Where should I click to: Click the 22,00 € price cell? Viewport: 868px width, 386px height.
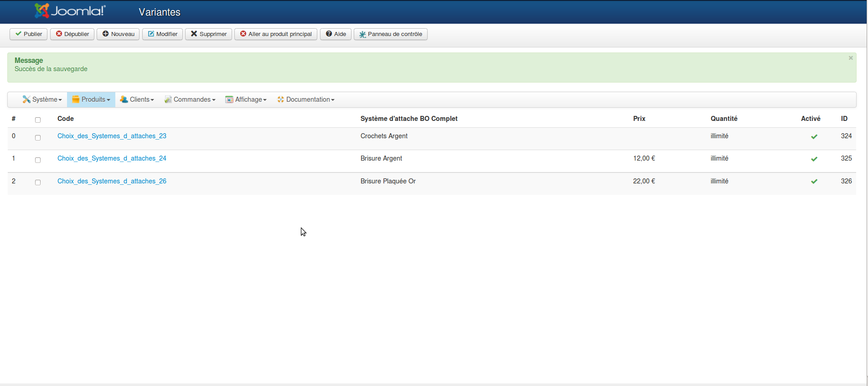tap(644, 181)
